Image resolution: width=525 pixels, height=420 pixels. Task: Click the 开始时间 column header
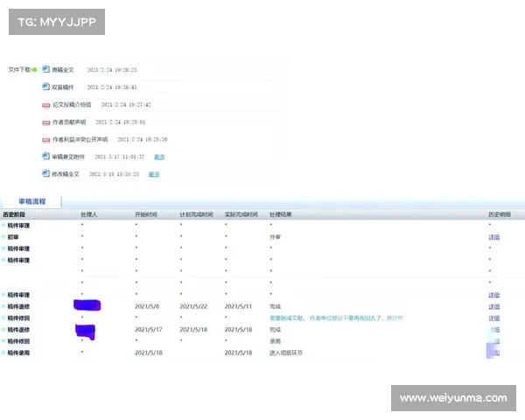146,214
